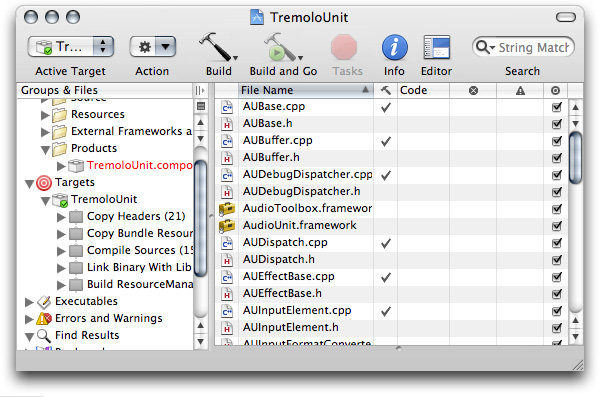
Task: Open the Info inspector icon
Action: (395, 47)
